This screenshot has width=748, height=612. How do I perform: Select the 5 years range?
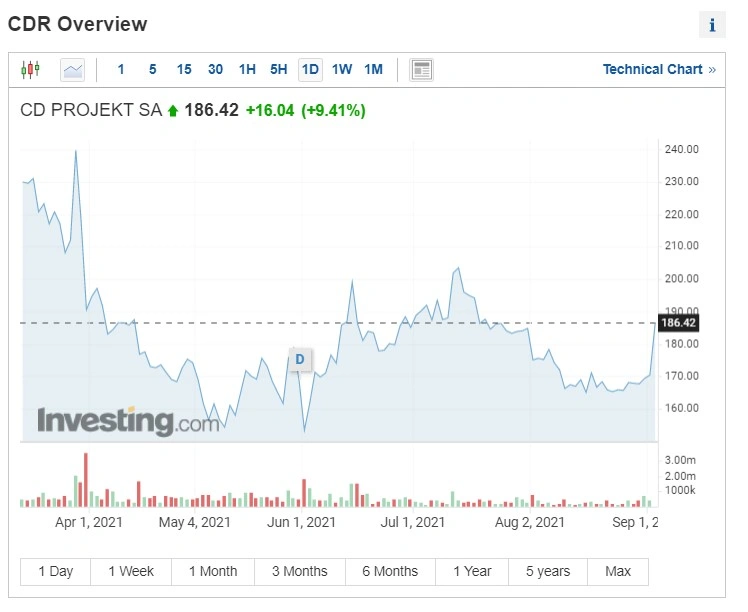pos(548,571)
